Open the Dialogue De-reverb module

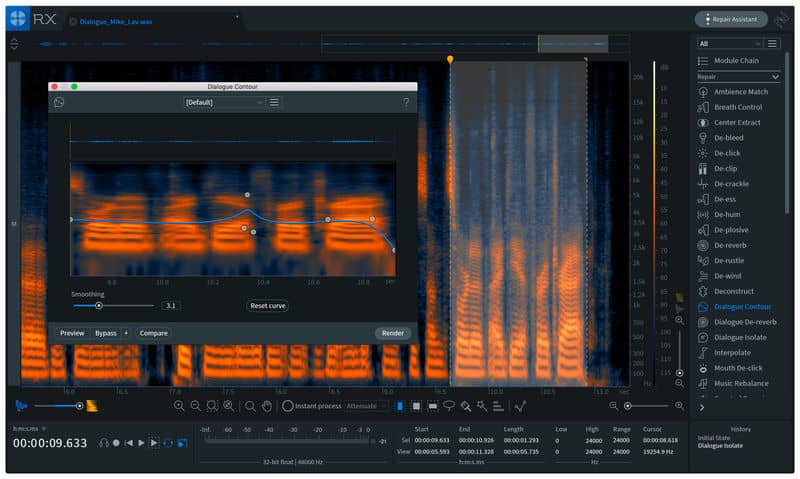[737, 322]
